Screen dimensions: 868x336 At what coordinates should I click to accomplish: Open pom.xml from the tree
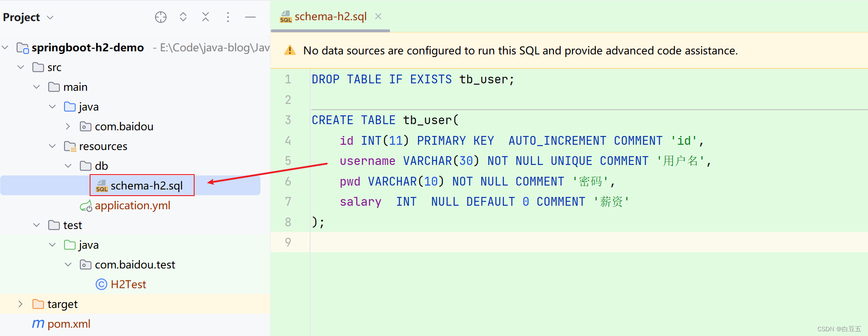pyautogui.click(x=69, y=324)
